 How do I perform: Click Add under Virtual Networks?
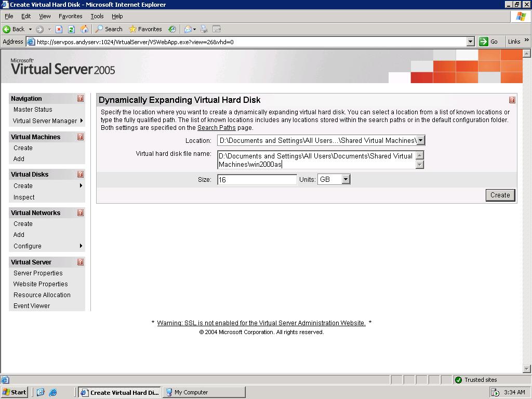[x=19, y=234]
